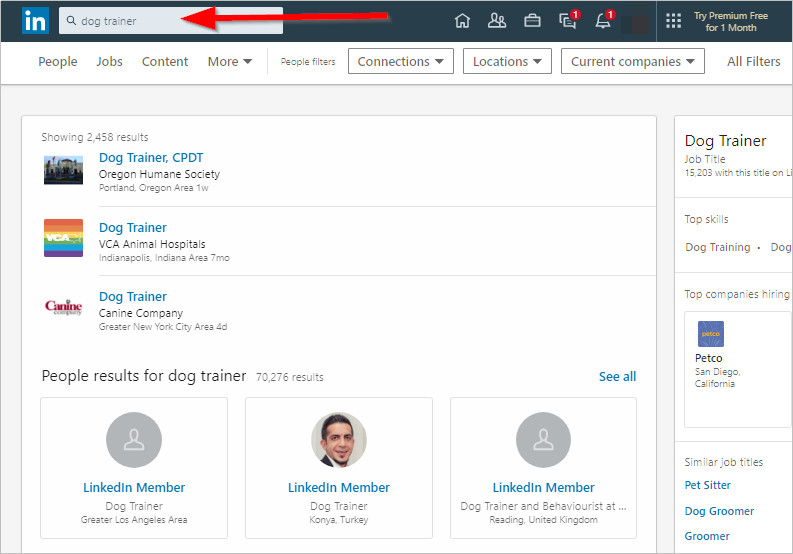Click the Petco logo icon
Viewport: 793px width, 554px height.
tap(711, 334)
